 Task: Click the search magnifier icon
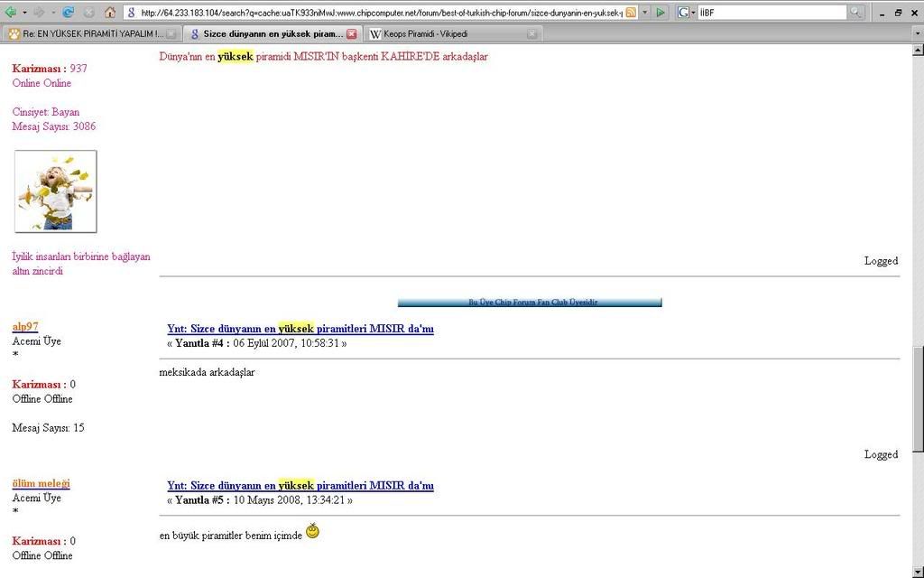point(855,13)
